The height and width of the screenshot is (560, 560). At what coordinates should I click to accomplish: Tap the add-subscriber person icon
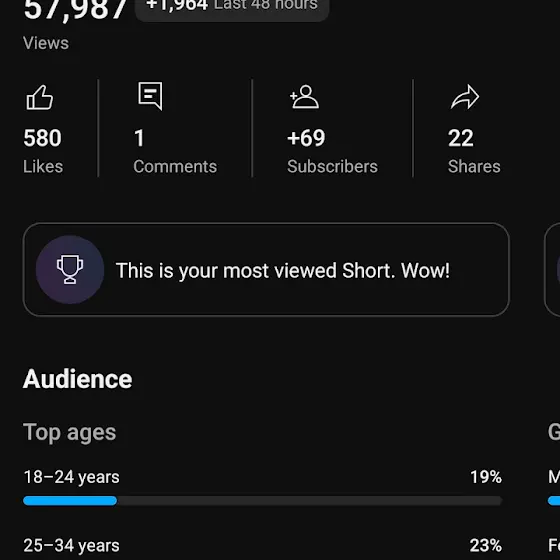pyautogui.click(x=304, y=96)
